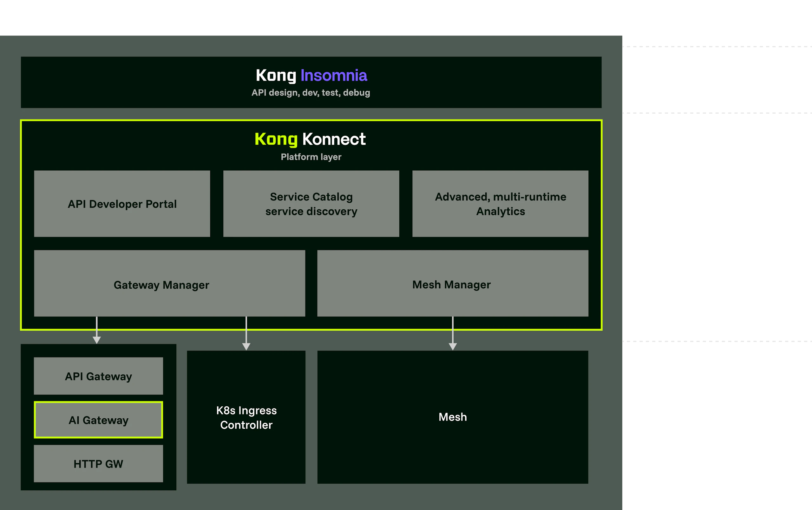The image size is (812, 510).
Task: Click arrowhead above K8s Ingress Controller
Action: (x=246, y=346)
